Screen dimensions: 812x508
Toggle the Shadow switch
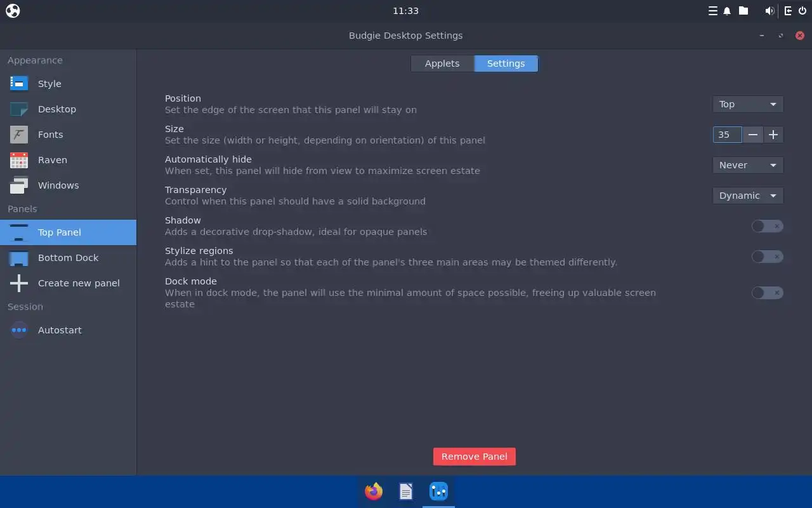pyautogui.click(x=767, y=226)
